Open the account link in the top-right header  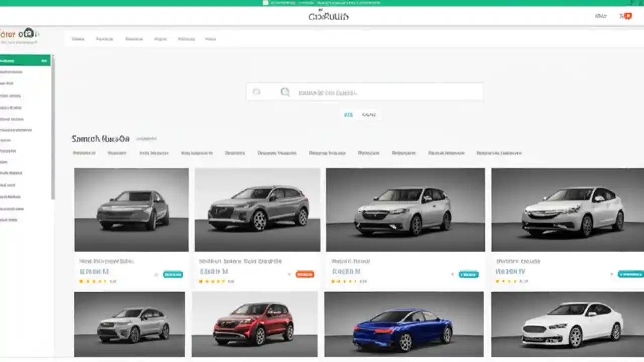click(x=601, y=16)
